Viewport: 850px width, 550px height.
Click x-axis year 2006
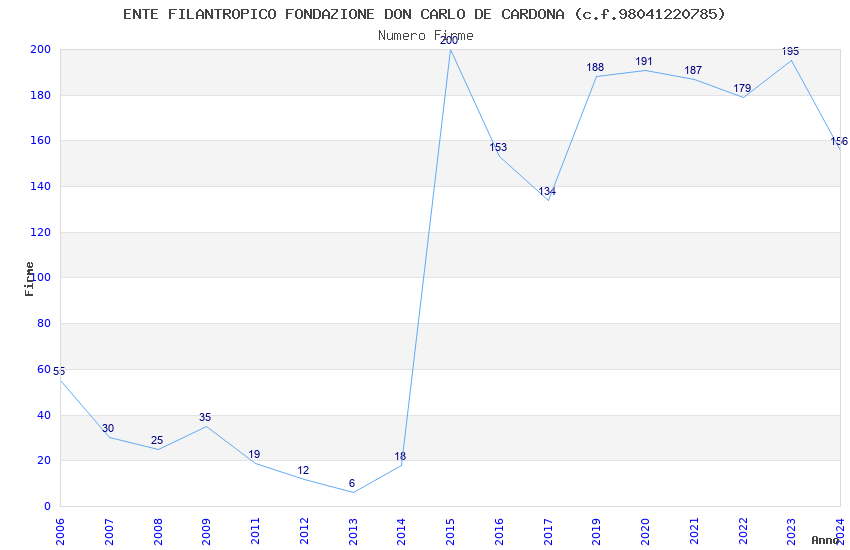60,531
